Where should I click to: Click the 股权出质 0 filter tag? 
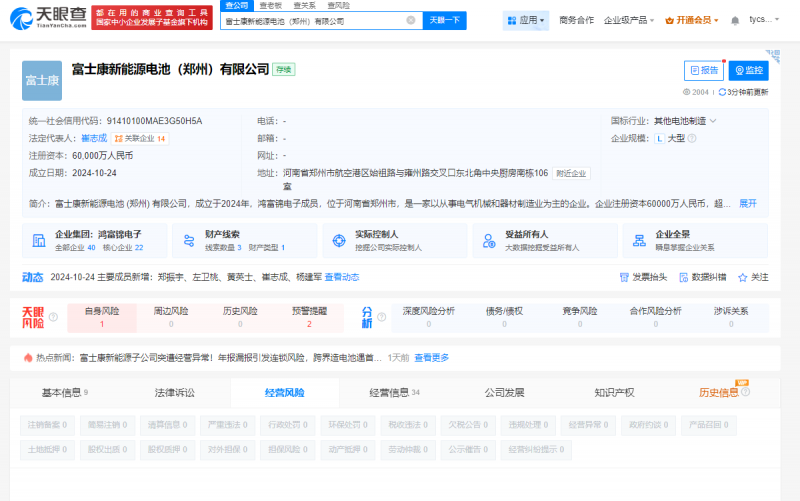click(108, 450)
